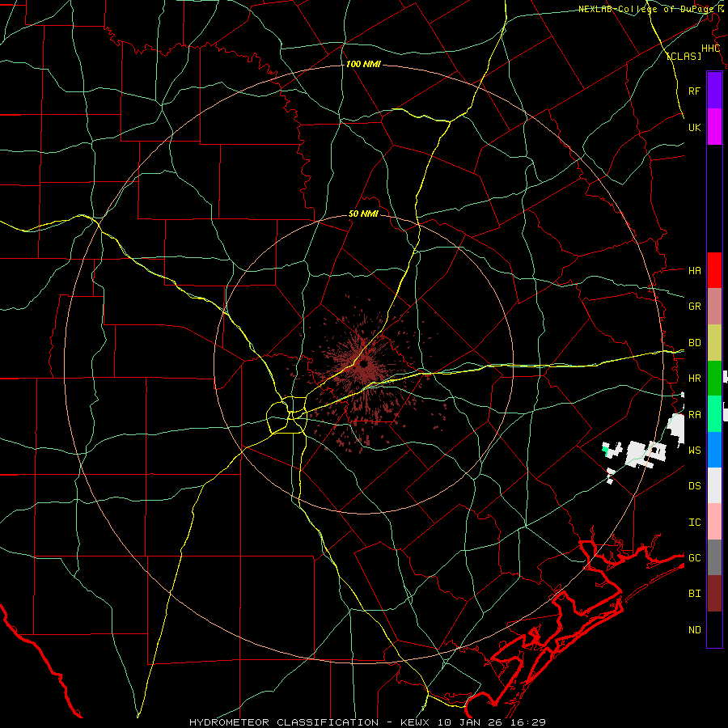This screenshot has height=728, width=728.
Task: Click the HR legend label
Action: (694, 379)
